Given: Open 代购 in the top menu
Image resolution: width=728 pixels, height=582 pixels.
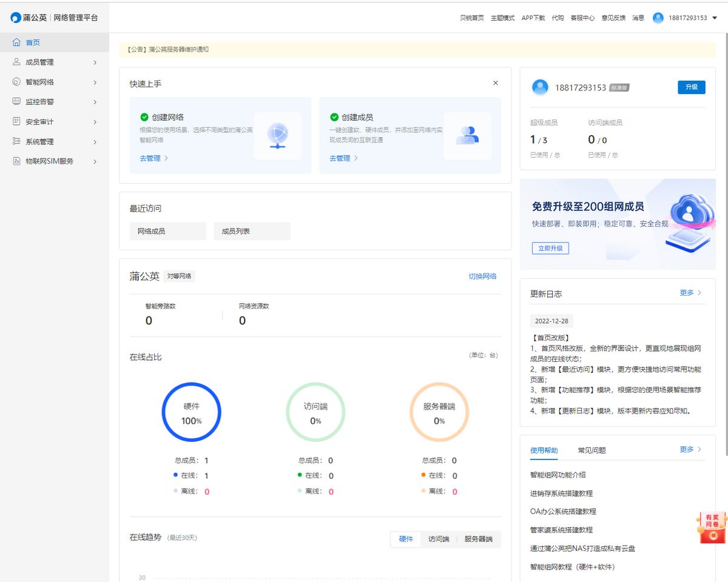Looking at the screenshot, I should click(558, 18).
